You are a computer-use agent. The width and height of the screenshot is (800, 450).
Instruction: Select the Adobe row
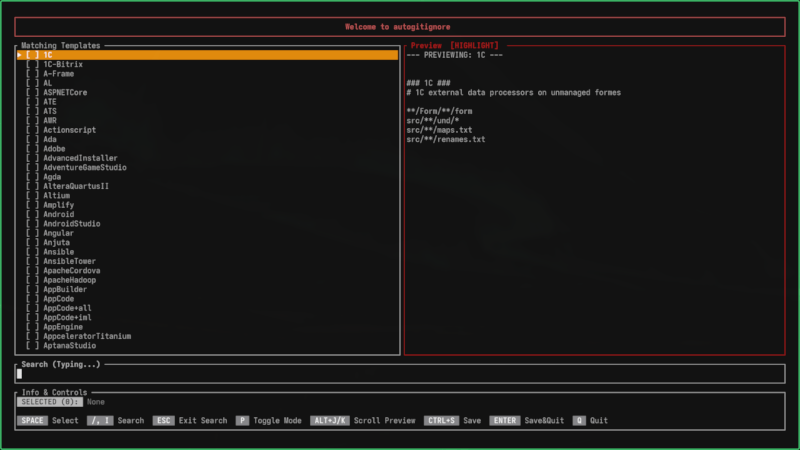[208, 149]
